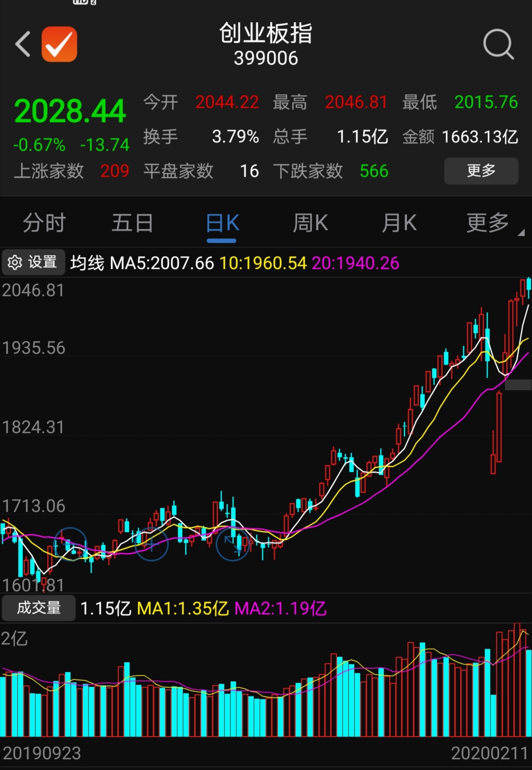Click the 2亿 volume axis label
This screenshot has height=770, width=532.
[14, 639]
